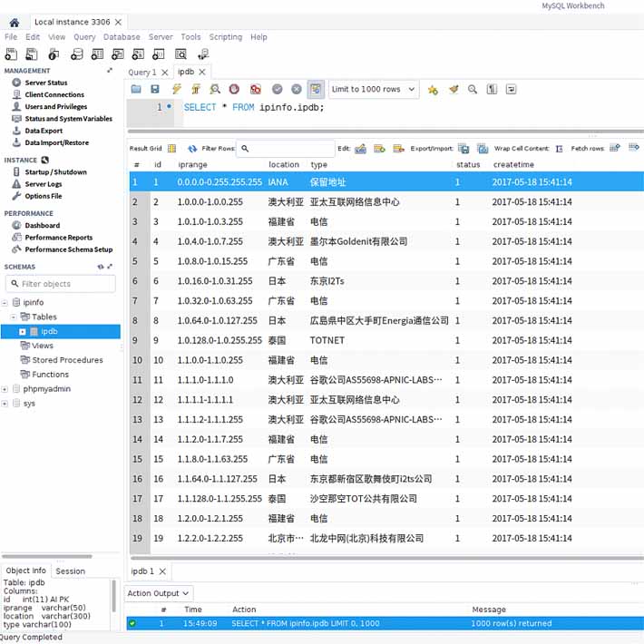Create a new stored procedure icon
The width and height of the screenshot is (644, 644).
pyautogui.click(x=138, y=54)
